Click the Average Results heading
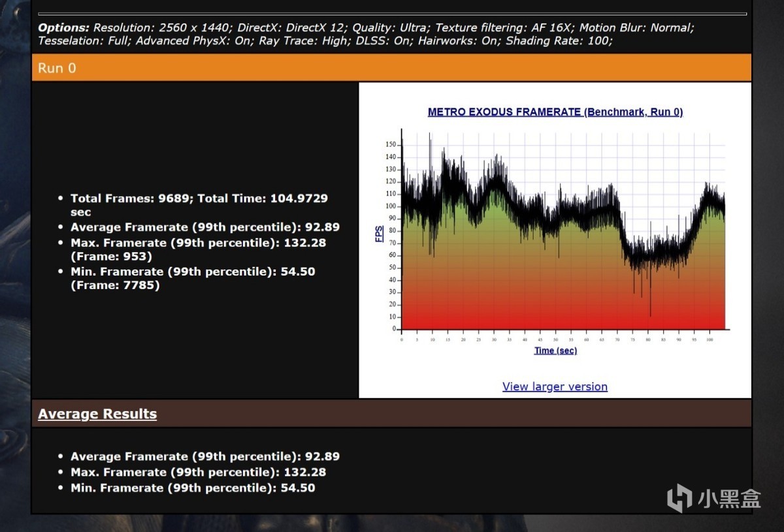This screenshot has height=532, width=784. point(97,414)
